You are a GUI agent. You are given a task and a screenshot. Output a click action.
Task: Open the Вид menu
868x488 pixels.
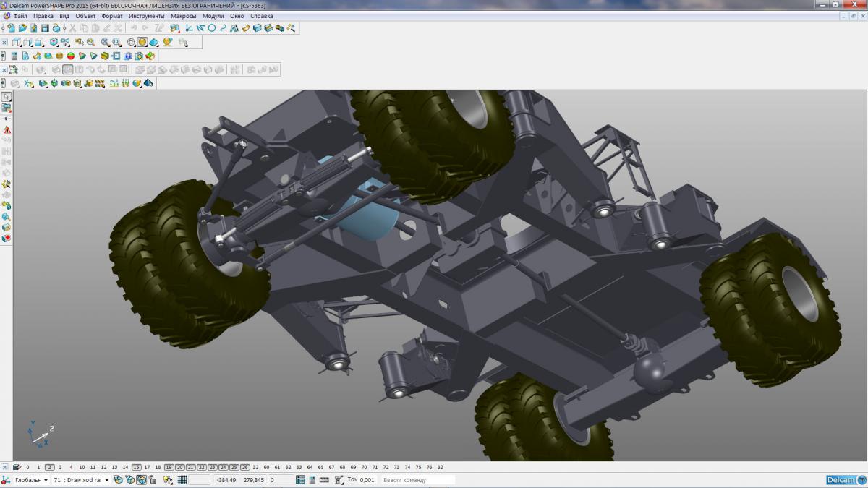coord(64,15)
